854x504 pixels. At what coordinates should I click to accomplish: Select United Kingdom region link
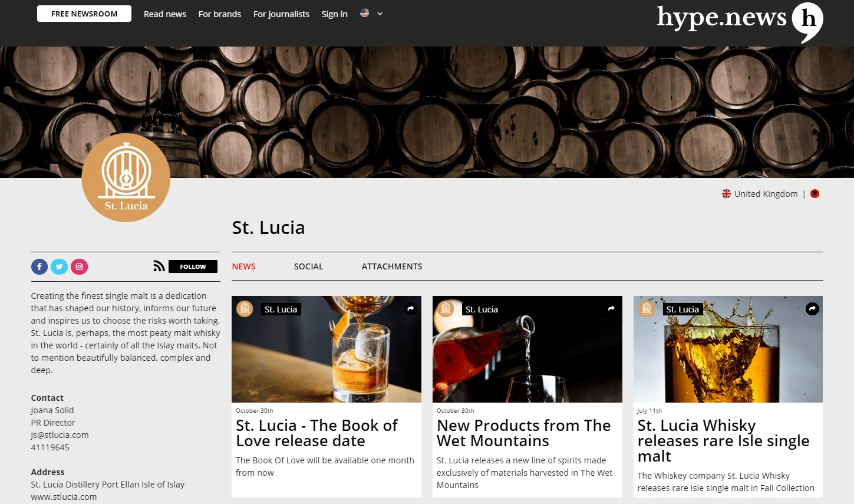pyautogui.click(x=766, y=194)
